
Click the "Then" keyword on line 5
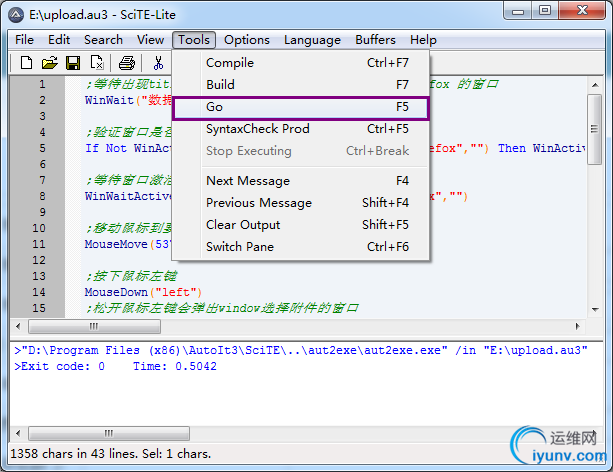(x=512, y=148)
